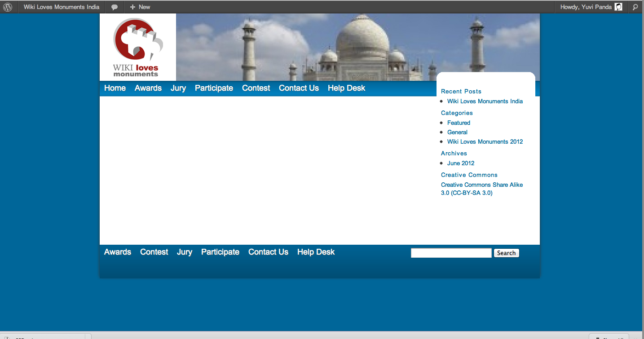Open Help Desk in the top navigation
This screenshot has width=644, height=339.
347,88
